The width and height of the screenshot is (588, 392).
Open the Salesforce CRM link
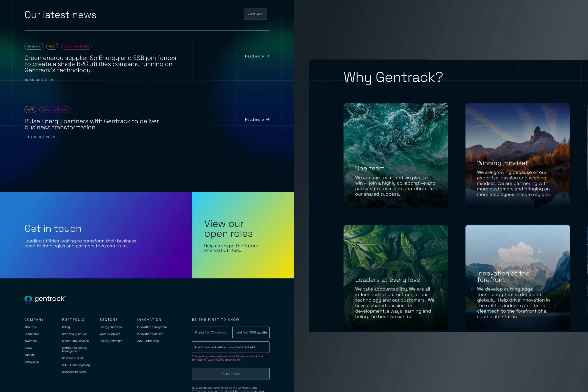tap(73, 358)
